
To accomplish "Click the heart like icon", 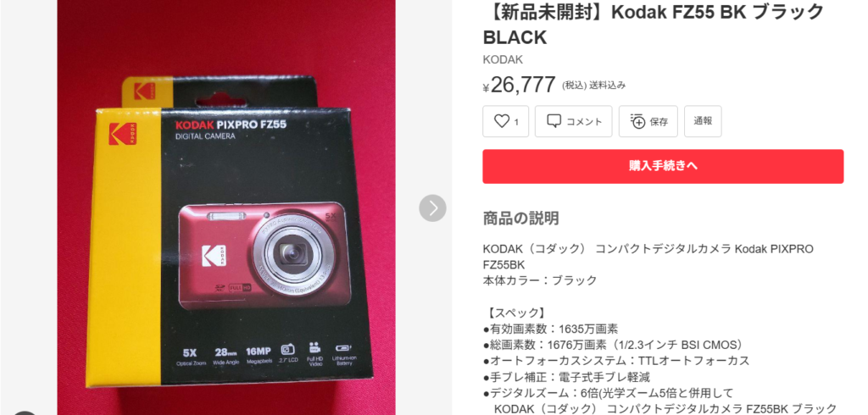I will click(x=501, y=121).
